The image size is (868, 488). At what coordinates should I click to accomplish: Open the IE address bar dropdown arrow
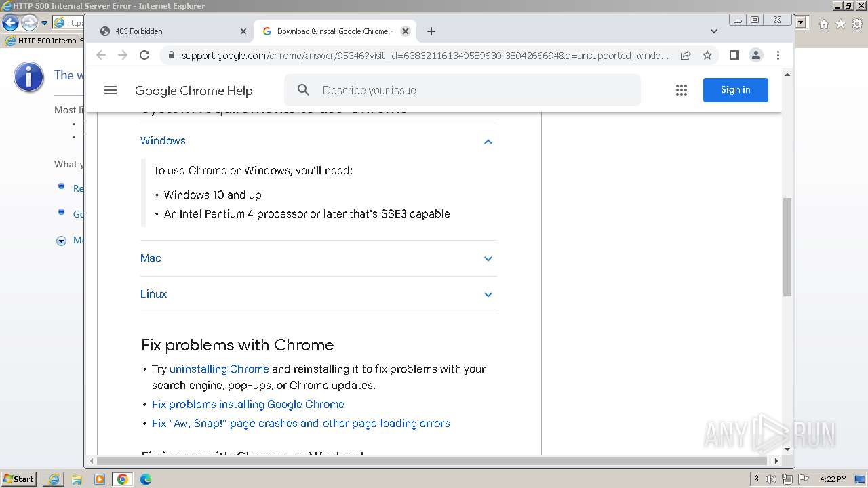tap(801, 22)
